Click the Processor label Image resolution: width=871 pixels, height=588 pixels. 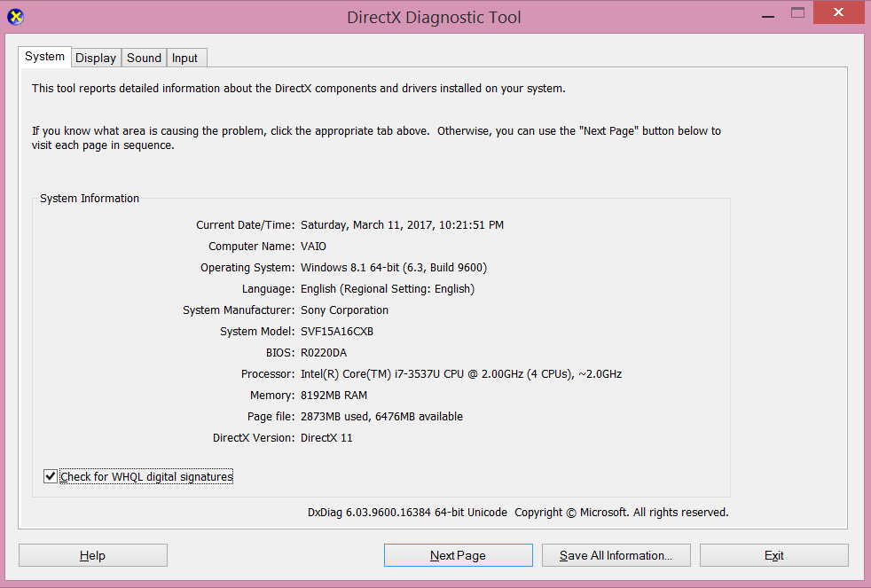(268, 373)
